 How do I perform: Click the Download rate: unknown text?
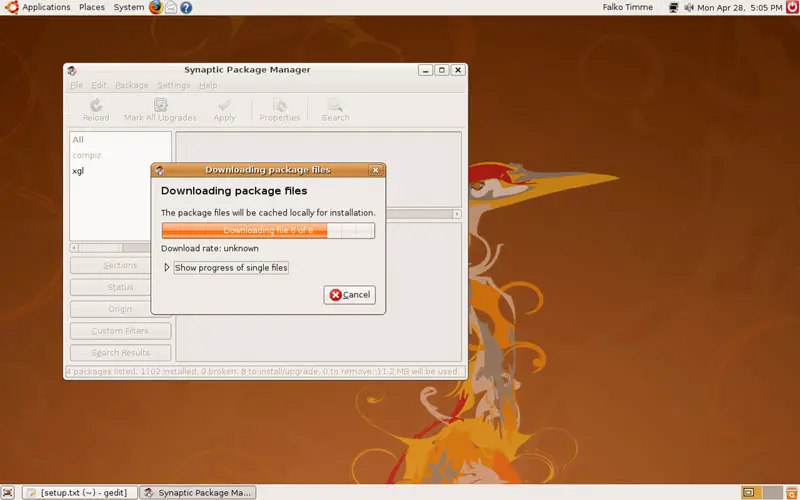(x=210, y=248)
